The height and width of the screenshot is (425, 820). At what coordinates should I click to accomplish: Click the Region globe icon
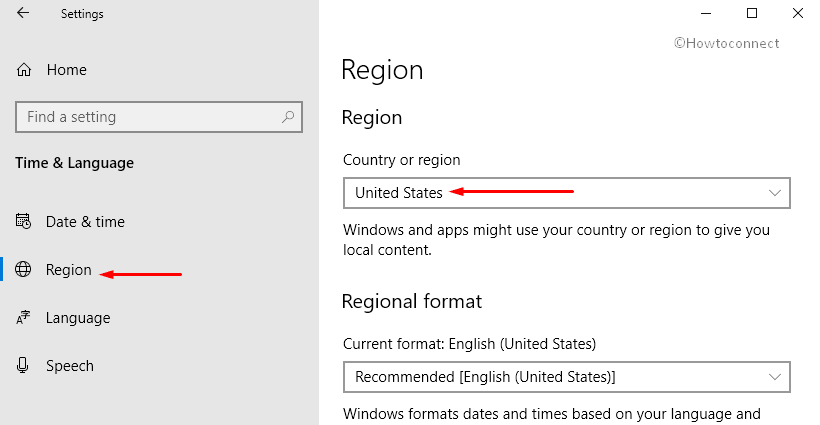[23, 269]
